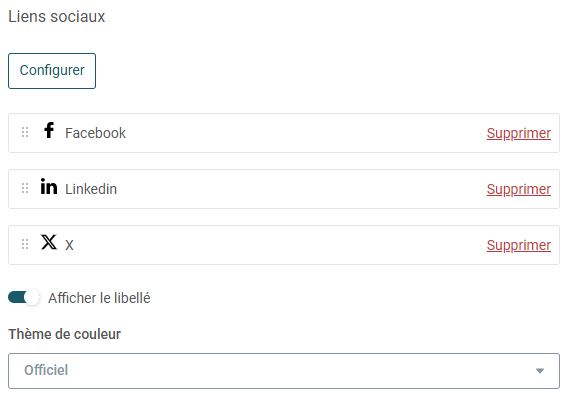Remove Facebook via its Supprimer link
572x393 pixels.
(518, 133)
